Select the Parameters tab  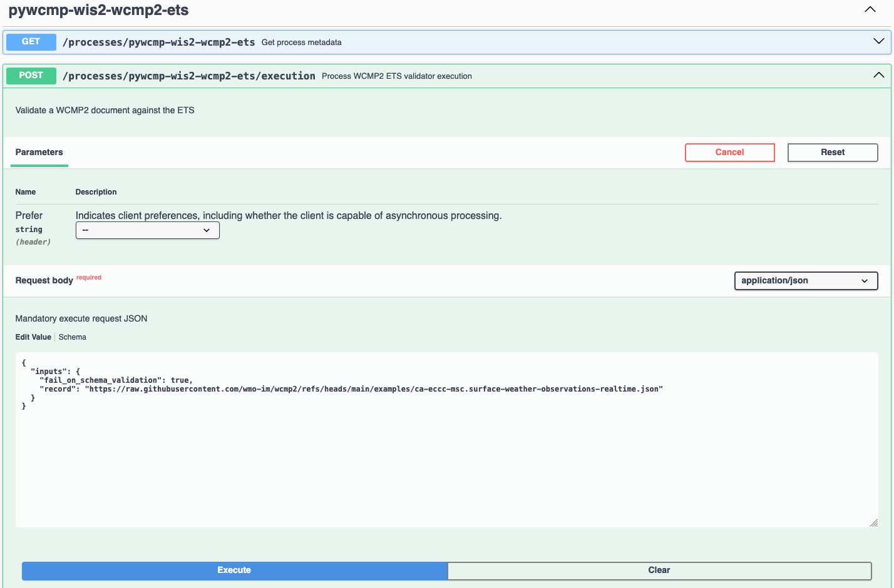point(39,152)
